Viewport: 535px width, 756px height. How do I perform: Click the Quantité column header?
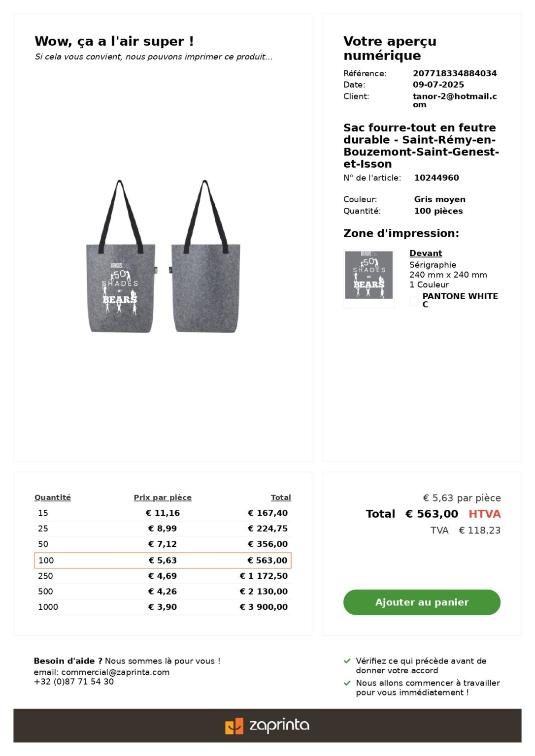click(53, 498)
